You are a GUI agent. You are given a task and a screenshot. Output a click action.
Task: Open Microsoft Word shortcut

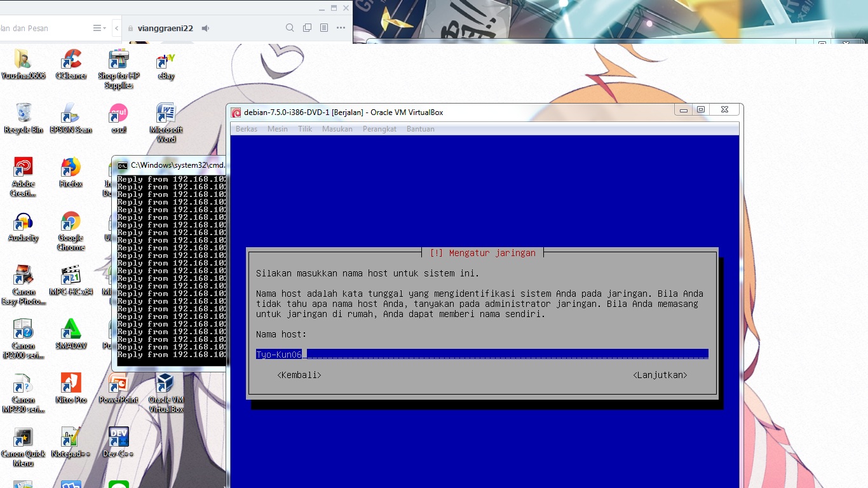(166, 123)
